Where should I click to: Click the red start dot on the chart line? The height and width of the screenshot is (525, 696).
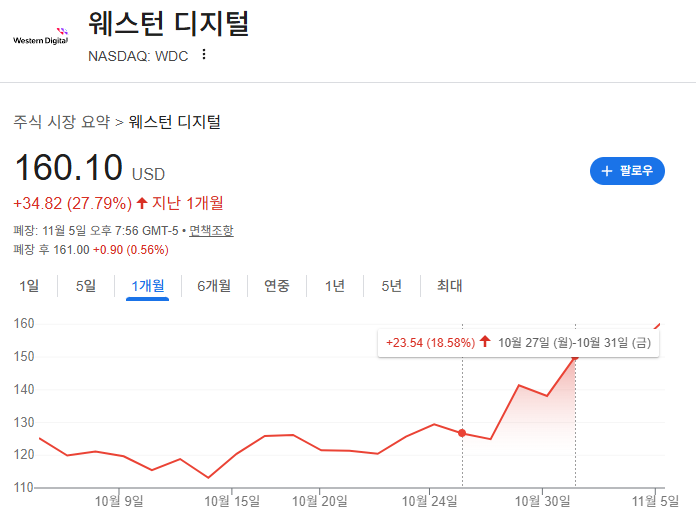pyautogui.click(x=462, y=433)
